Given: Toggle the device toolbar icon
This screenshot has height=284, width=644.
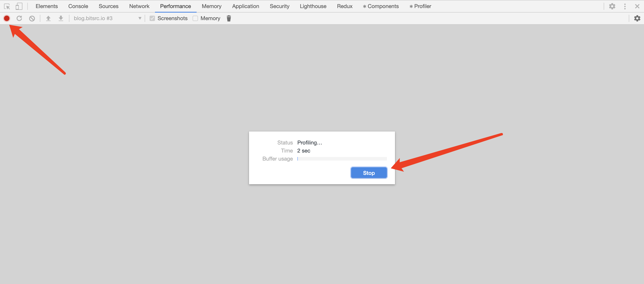Looking at the screenshot, I should click(19, 6).
